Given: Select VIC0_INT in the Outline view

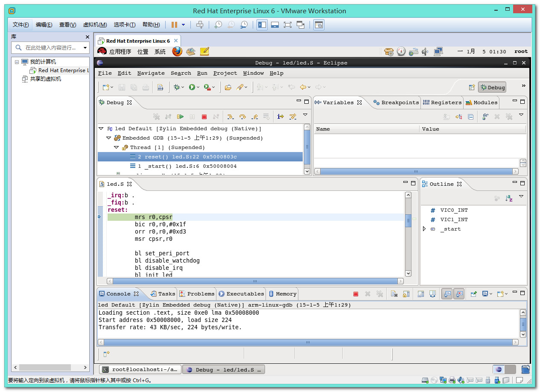Looking at the screenshot, I should point(454,210).
